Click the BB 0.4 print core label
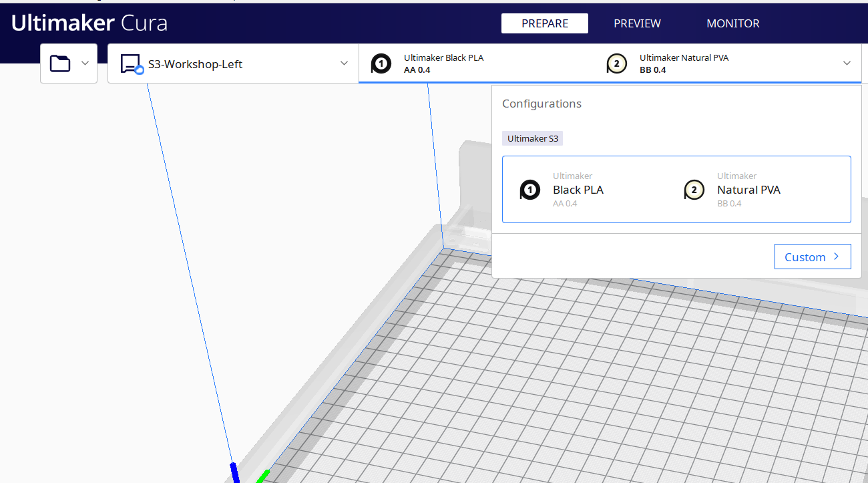 (x=729, y=203)
